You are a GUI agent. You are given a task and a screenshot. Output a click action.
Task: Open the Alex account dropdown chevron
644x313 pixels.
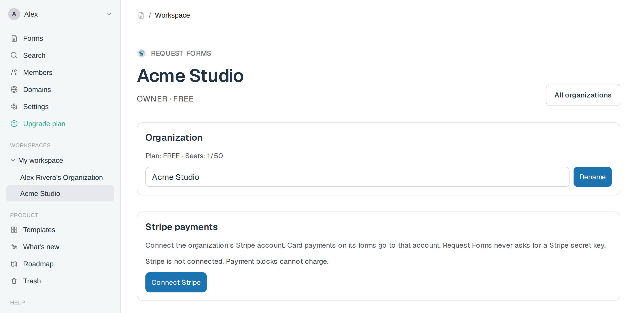click(109, 14)
